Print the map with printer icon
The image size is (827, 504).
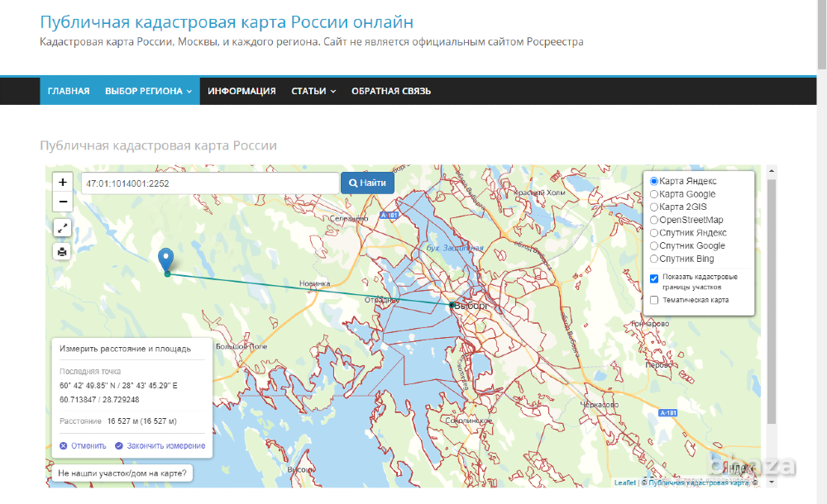click(63, 251)
